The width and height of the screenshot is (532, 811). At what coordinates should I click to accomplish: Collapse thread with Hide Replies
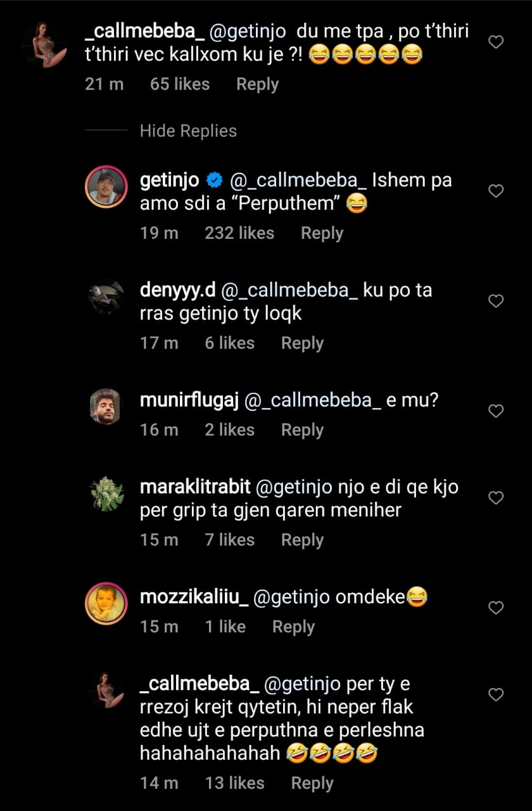pos(188,131)
